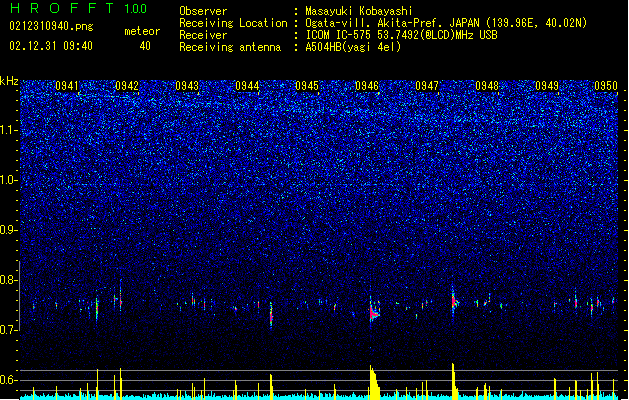Click the 0945 time marker
The width and height of the screenshot is (629, 400).
pos(307,86)
